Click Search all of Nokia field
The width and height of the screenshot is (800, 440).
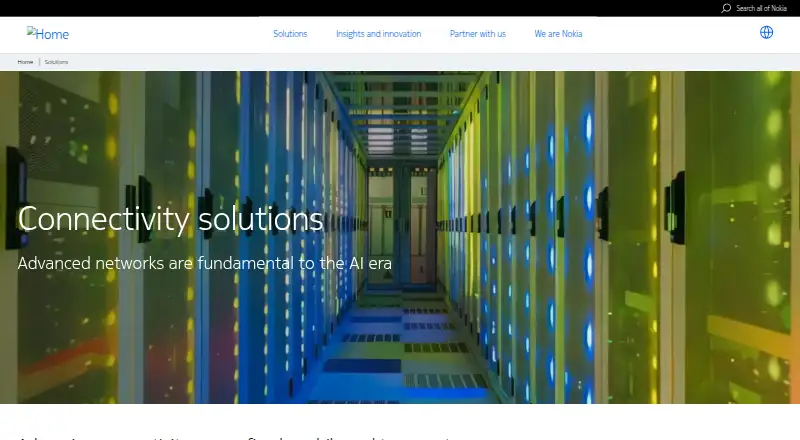click(x=761, y=8)
